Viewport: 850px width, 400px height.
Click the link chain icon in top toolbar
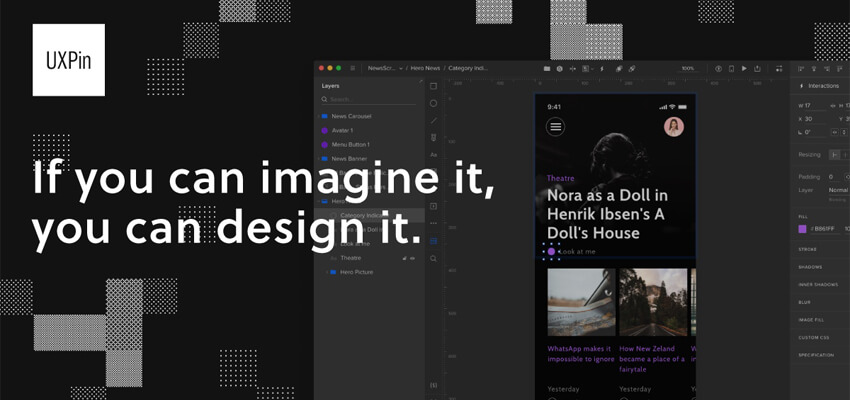(x=632, y=68)
